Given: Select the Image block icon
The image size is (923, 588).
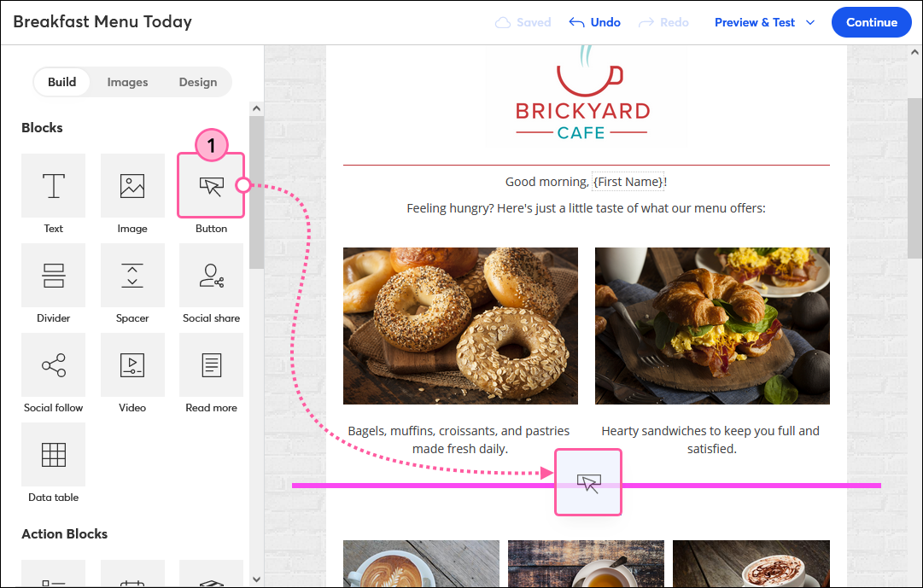Looking at the screenshot, I should 132,185.
